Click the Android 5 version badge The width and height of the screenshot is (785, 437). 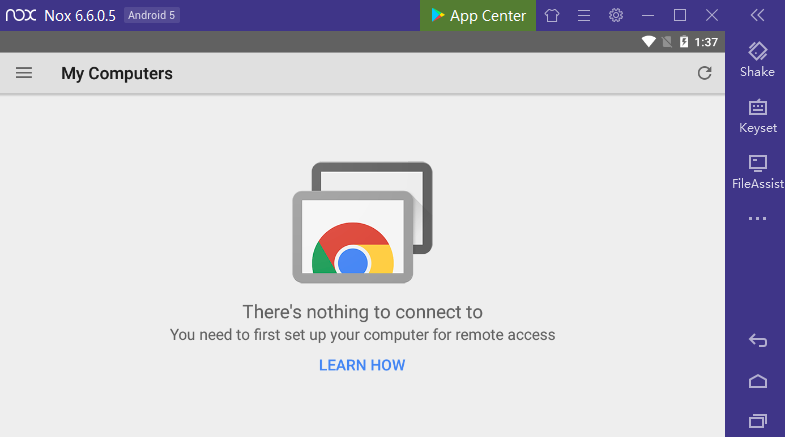coord(152,15)
